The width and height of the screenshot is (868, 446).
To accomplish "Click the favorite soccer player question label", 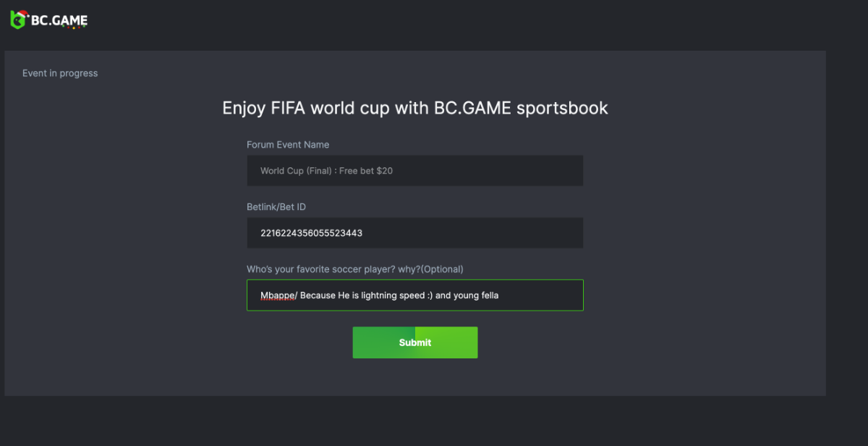I will click(x=354, y=269).
